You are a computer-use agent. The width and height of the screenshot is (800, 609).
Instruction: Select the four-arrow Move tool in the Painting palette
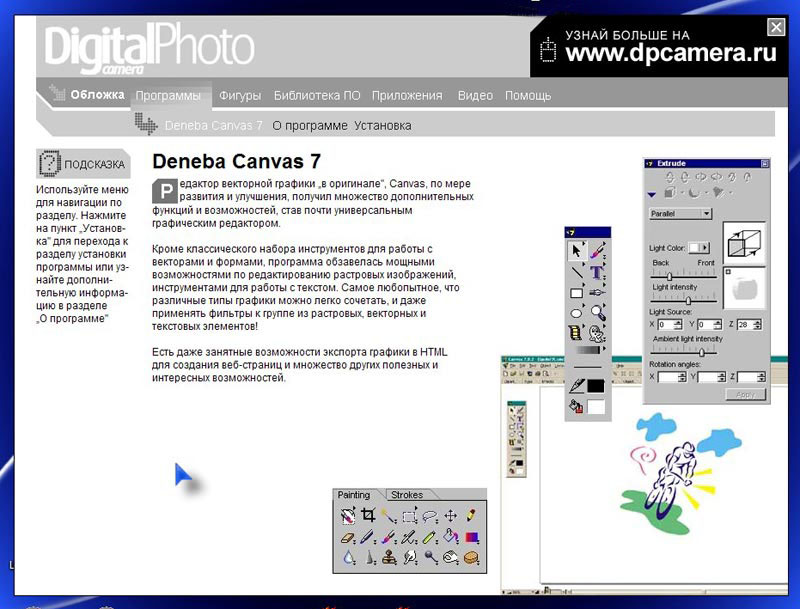coord(451,516)
